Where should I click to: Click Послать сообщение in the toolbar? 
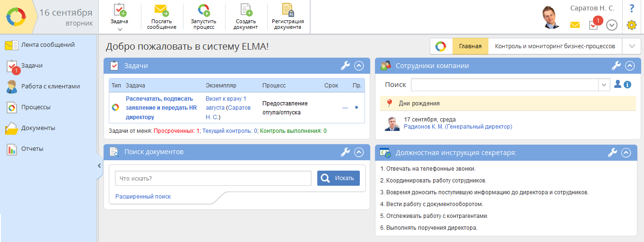pos(162,17)
